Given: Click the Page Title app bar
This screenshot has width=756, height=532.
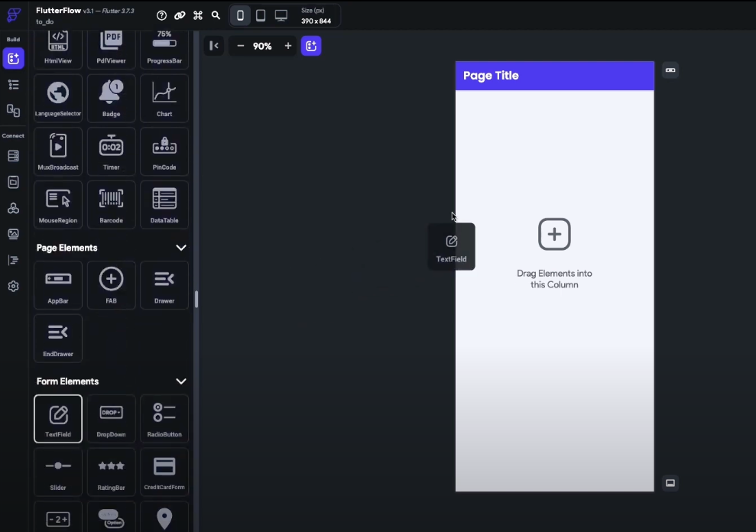Looking at the screenshot, I should pyautogui.click(x=554, y=76).
